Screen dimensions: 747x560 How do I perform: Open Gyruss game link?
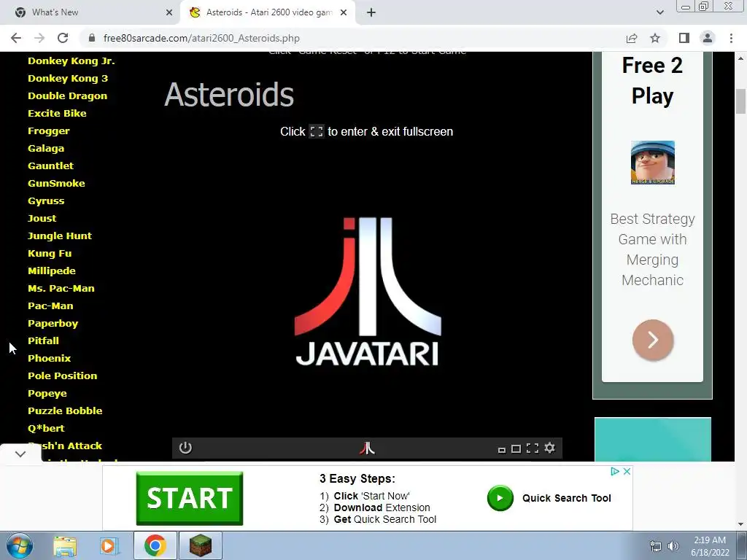point(46,201)
